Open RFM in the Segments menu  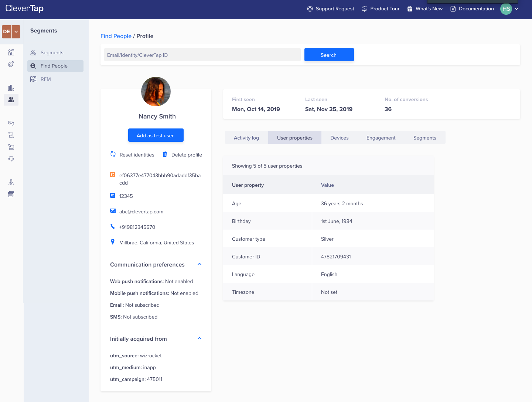[x=46, y=79]
